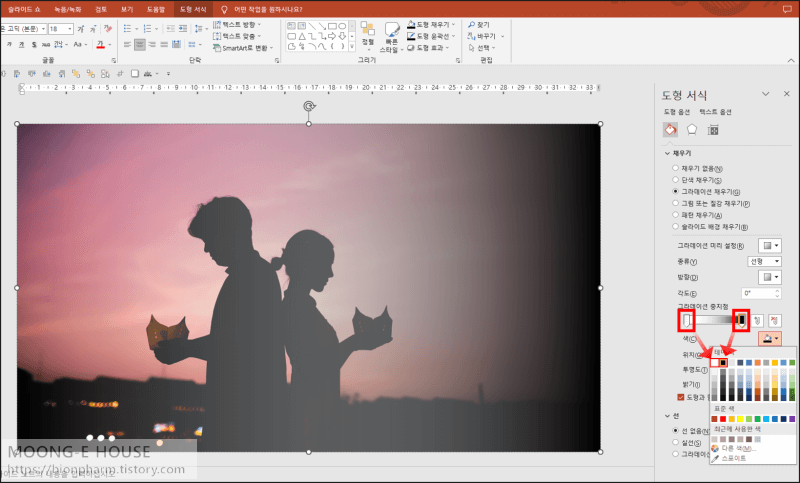Align text left in paragraph group
This screenshot has height=483, width=800.
click(128, 45)
